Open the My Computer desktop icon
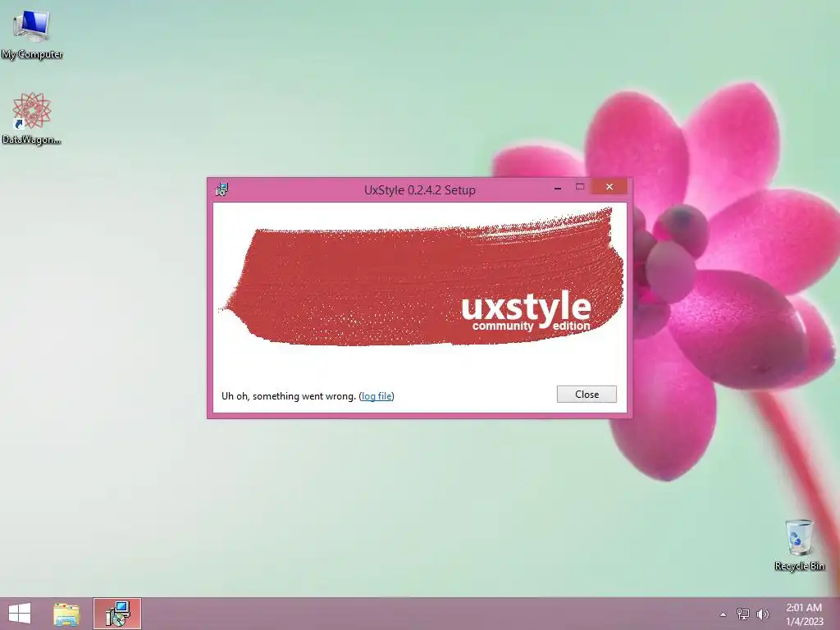 [32, 34]
